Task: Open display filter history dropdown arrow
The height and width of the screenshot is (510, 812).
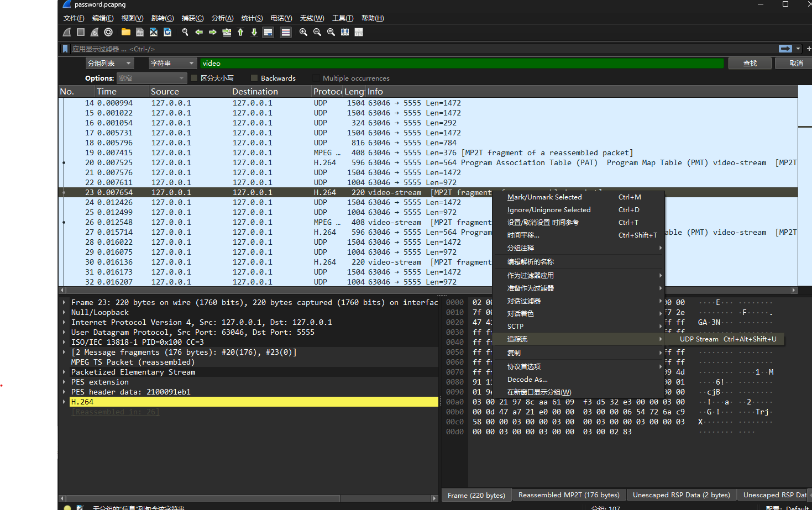Action: (798, 49)
